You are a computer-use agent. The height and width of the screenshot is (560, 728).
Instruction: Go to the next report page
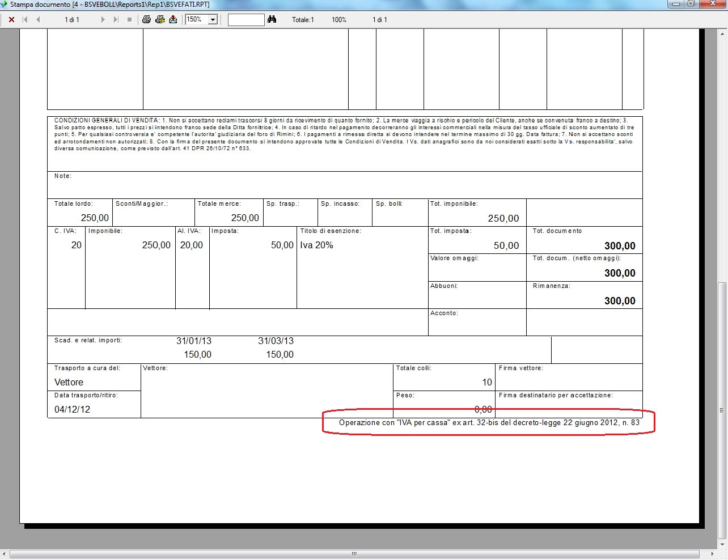click(x=103, y=19)
